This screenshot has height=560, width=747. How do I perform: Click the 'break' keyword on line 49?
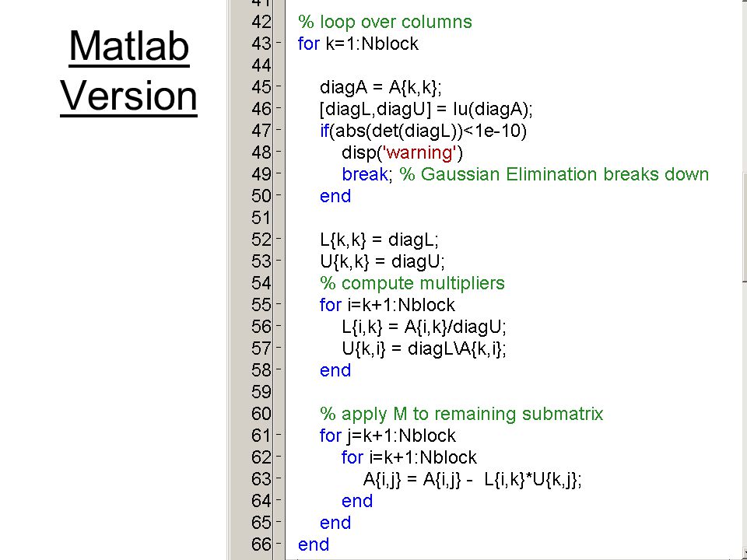(364, 174)
